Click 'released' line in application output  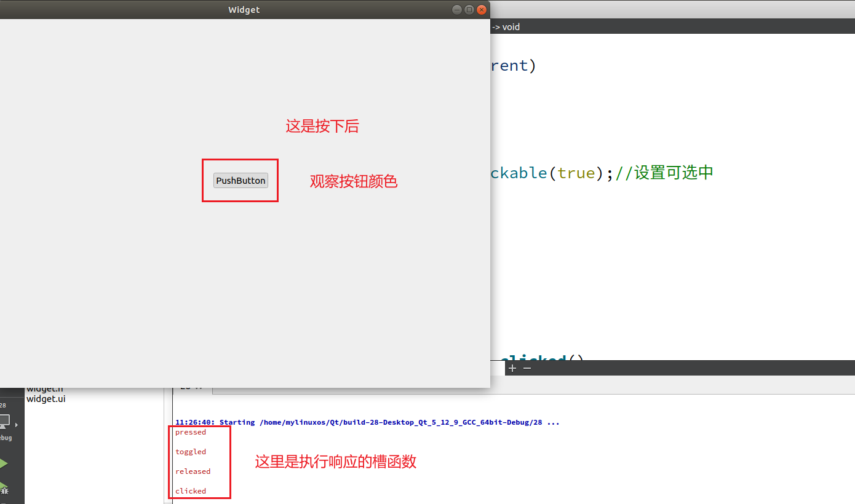(x=193, y=471)
